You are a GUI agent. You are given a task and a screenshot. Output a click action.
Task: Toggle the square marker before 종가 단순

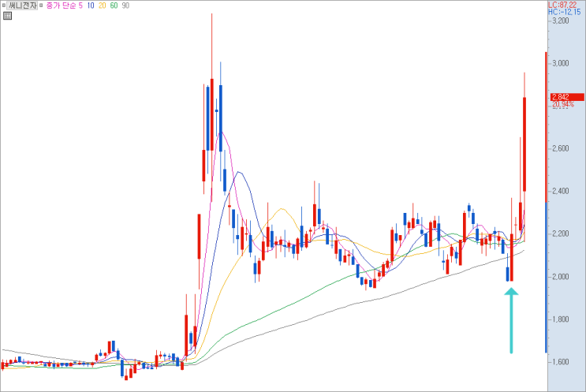coord(42,6)
